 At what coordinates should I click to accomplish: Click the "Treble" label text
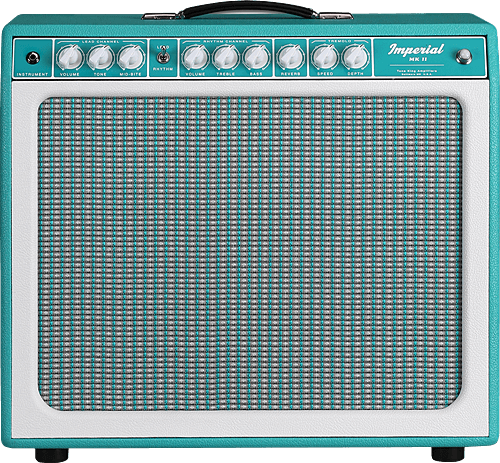(x=226, y=74)
